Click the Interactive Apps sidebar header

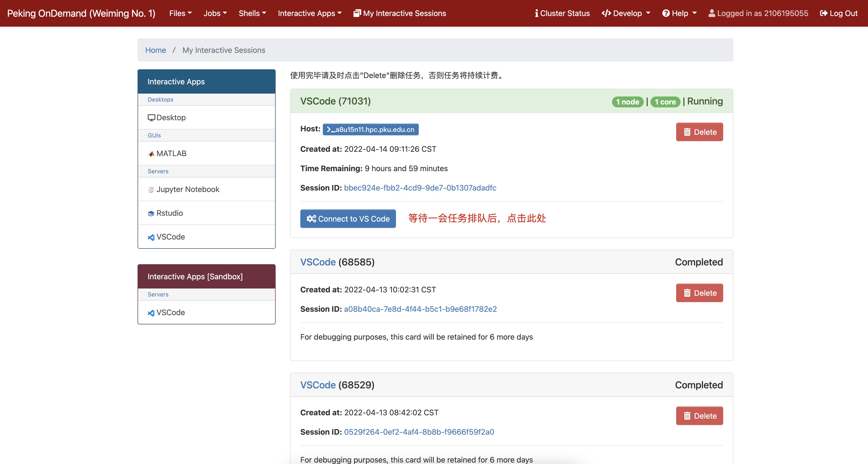pyautogui.click(x=207, y=82)
